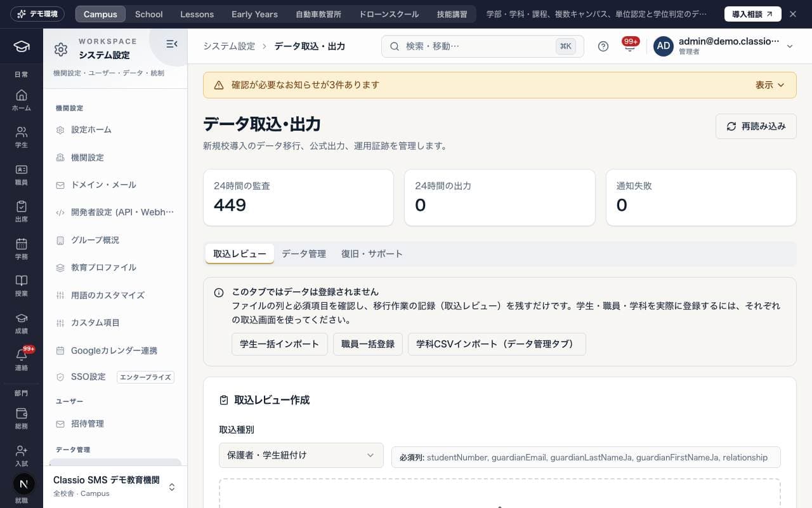The image size is (812, 508).
Task: Open the 取込種別 dropdown
Action: (x=301, y=455)
